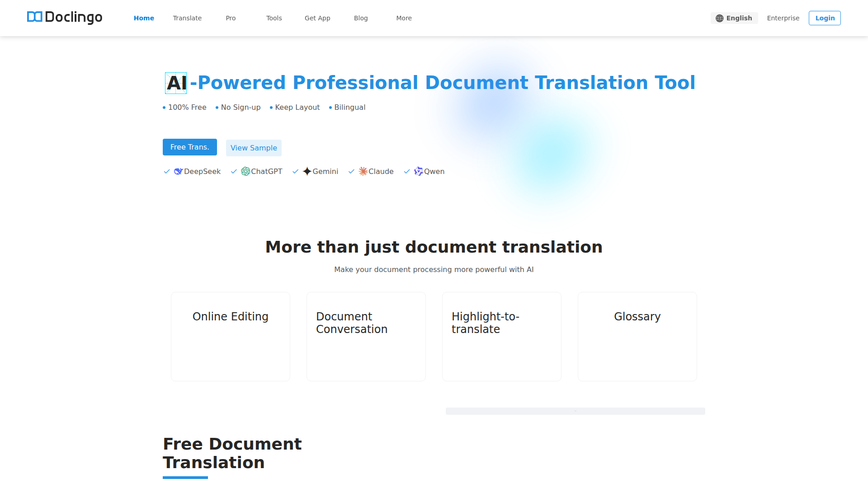This screenshot has height=488, width=868.
Task: Go to the Blog page
Action: click(x=361, y=18)
